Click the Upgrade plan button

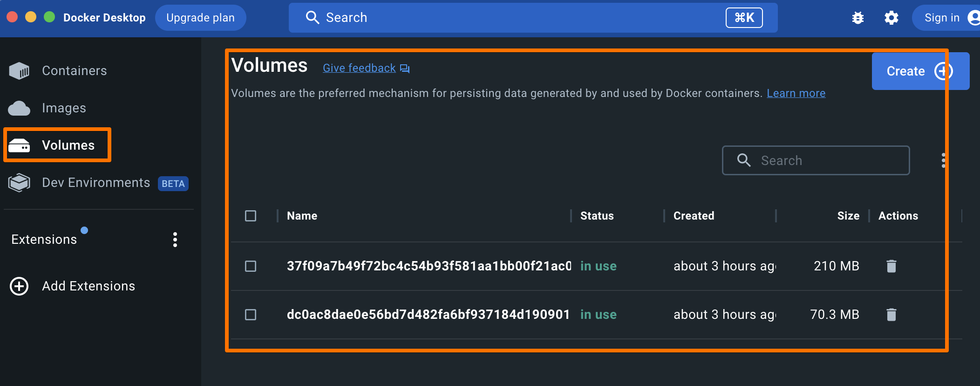(x=200, y=18)
